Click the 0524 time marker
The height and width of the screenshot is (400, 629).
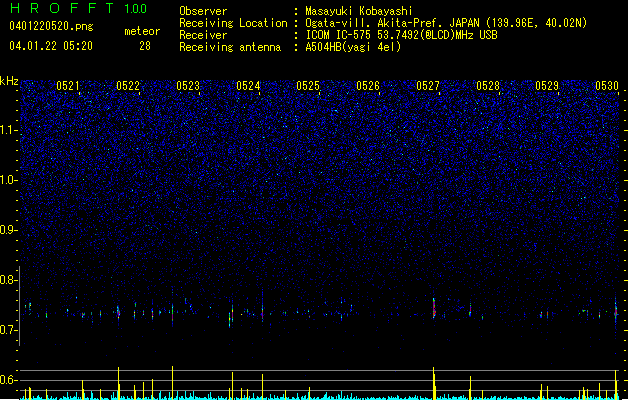click(x=248, y=85)
